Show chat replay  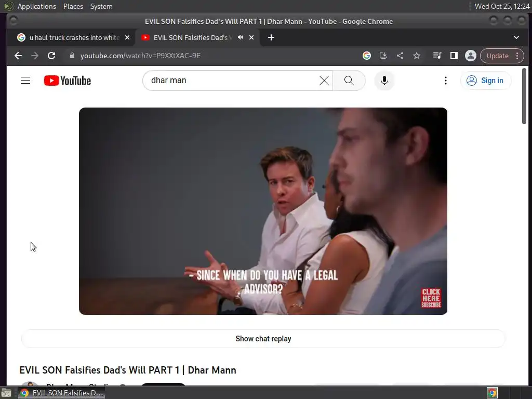pyautogui.click(x=263, y=339)
